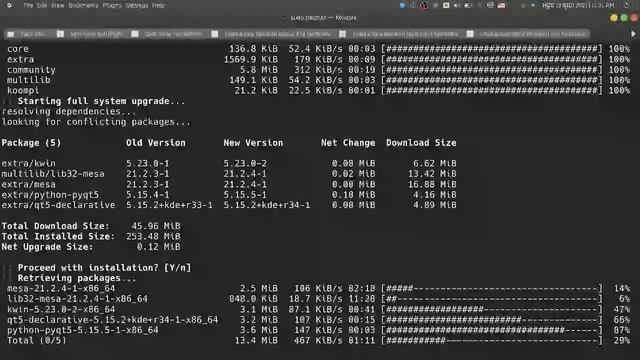Viewport: 640px width, 360px height.
Task: Click the mesa-21.2.4-1-x86_64 download progress bar
Action: (492, 289)
